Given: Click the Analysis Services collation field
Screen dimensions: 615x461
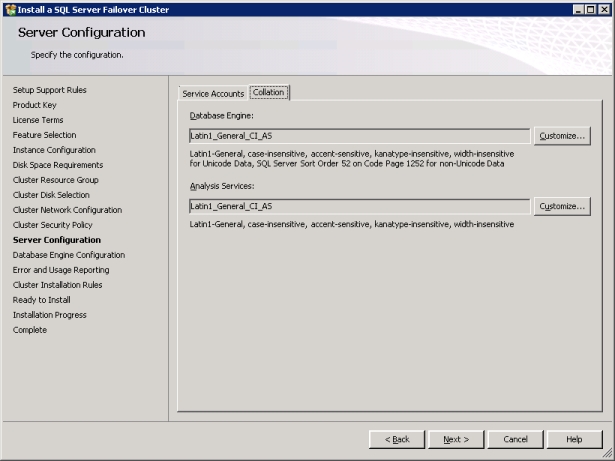Looking at the screenshot, I should pyautogui.click(x=359, y=206).
